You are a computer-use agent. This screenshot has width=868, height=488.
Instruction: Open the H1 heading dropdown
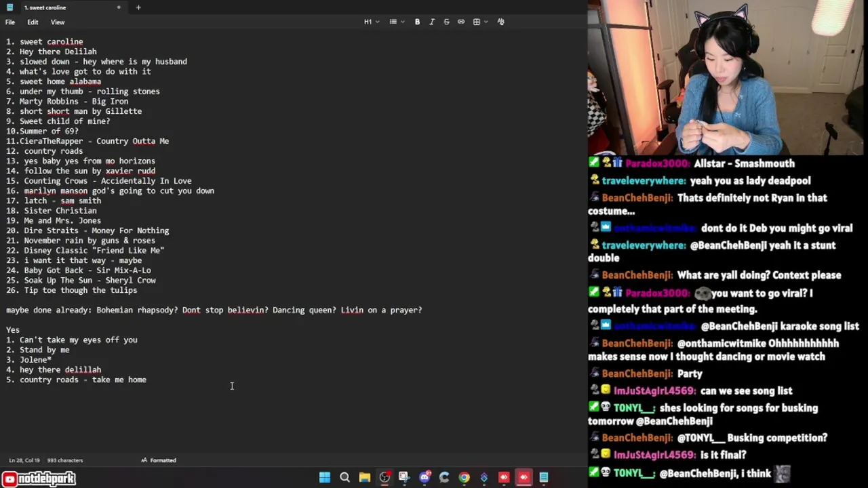[x=372, y=22]
